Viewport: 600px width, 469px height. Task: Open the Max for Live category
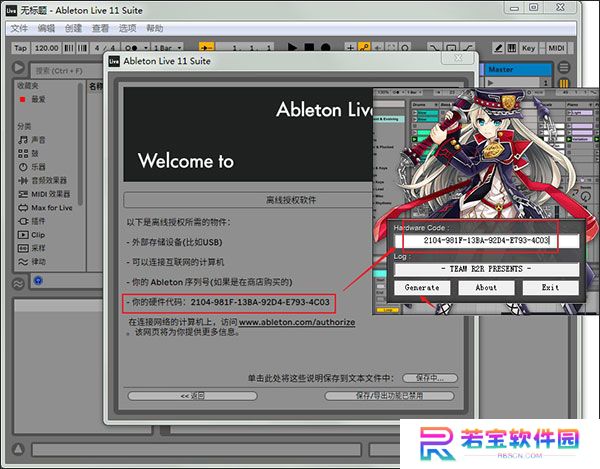45,208
